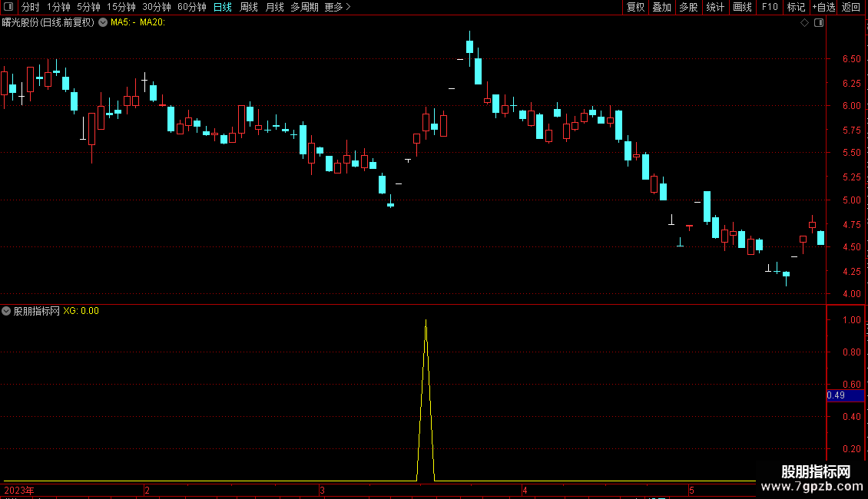Click the 返回 back button

(x=851, y=7)
